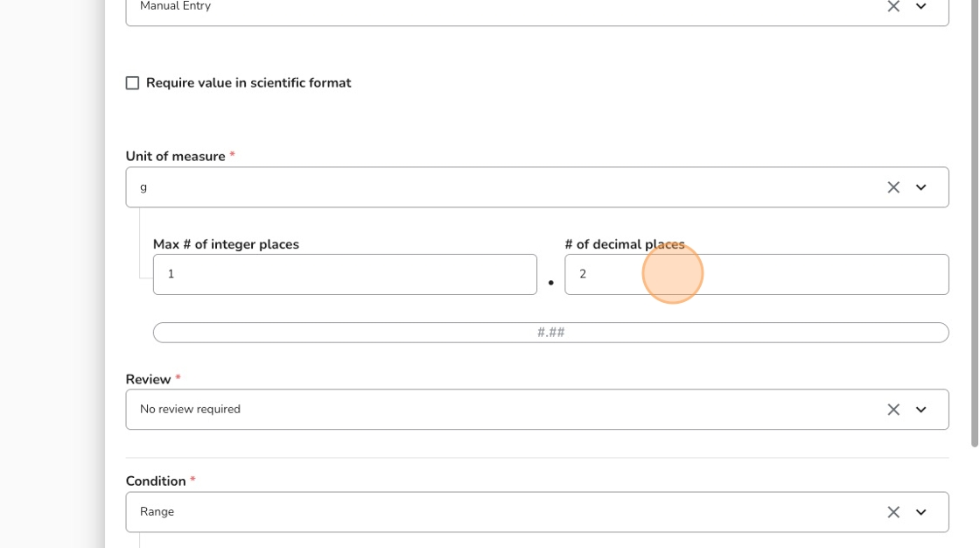Focus the Max # of integer places field
Screen dimensions: 980x548
tap(345, 274)
